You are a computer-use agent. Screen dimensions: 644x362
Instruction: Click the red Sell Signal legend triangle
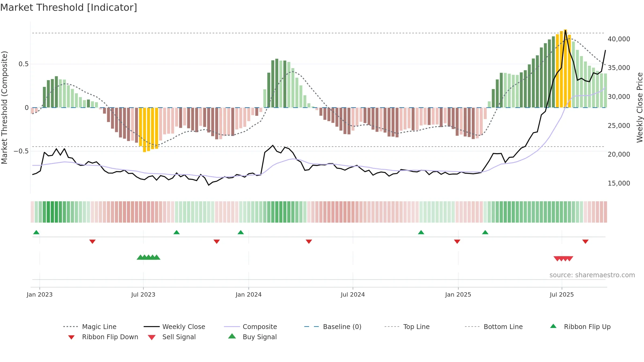coord(152,338)
